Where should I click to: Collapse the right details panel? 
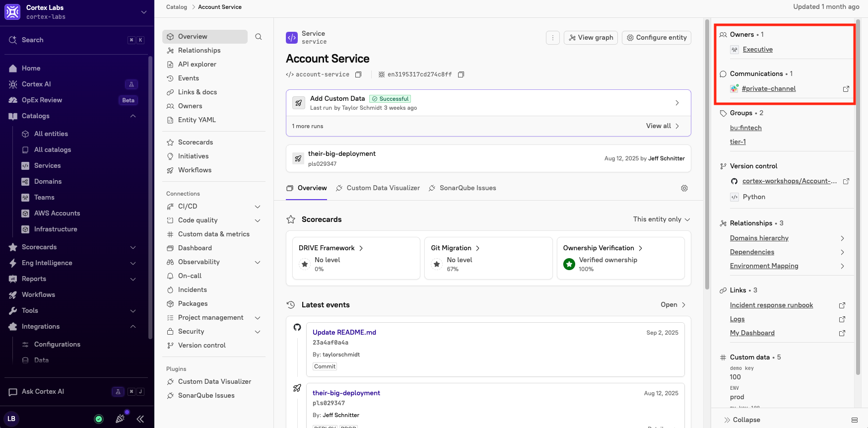coord(742,420)
